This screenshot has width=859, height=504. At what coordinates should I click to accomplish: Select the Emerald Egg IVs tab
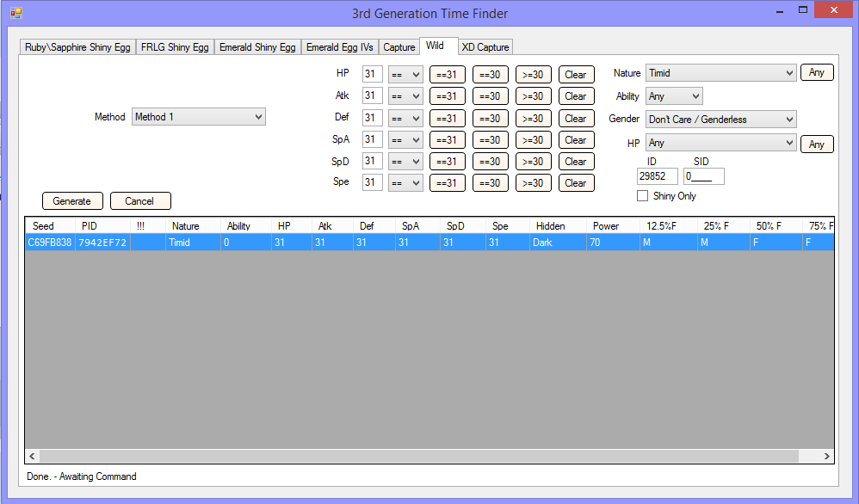tap(339, 47)
